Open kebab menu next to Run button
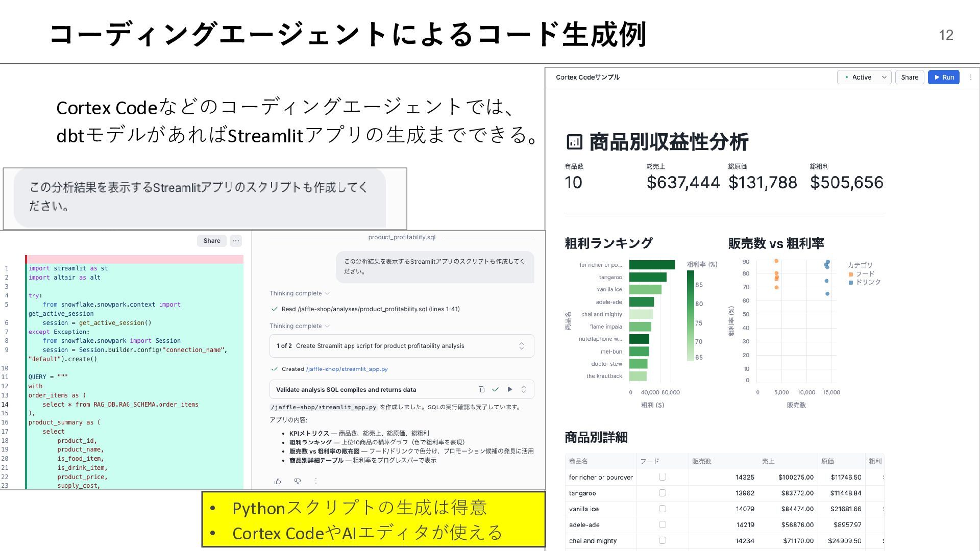The width and height of the screenshot is (980, 551). pos(970,78)
